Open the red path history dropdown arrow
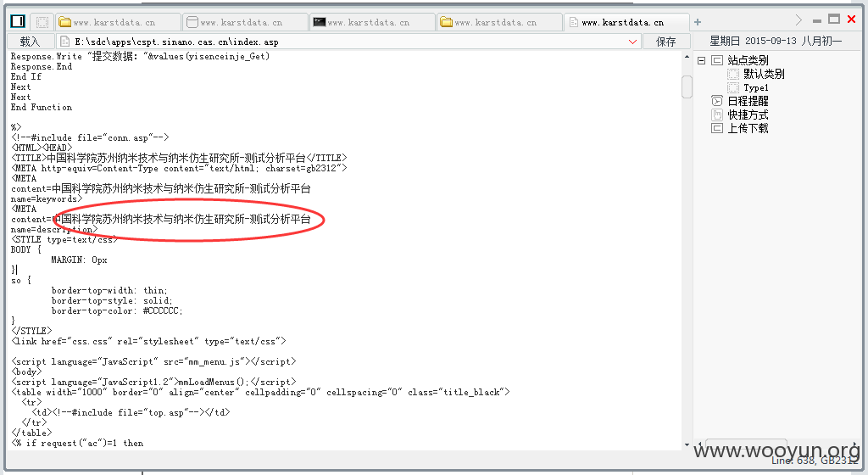This screenshot has height=475, width=868. 632,42
